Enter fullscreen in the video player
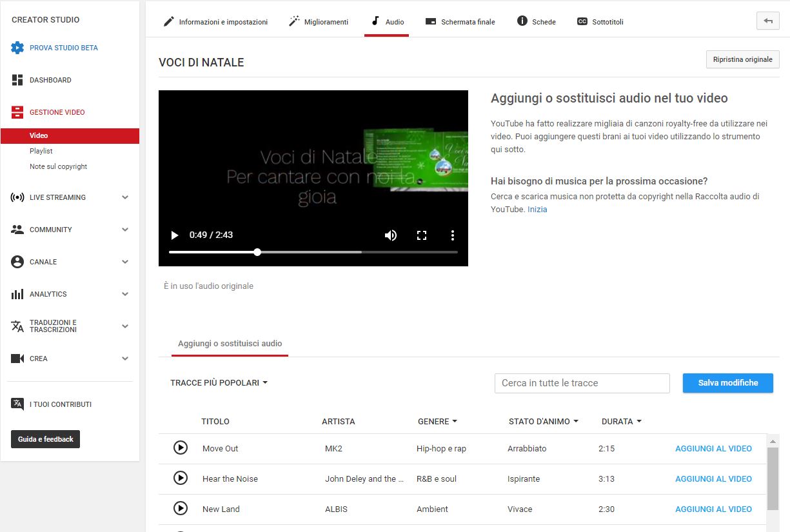 click(x=422, y=235)
